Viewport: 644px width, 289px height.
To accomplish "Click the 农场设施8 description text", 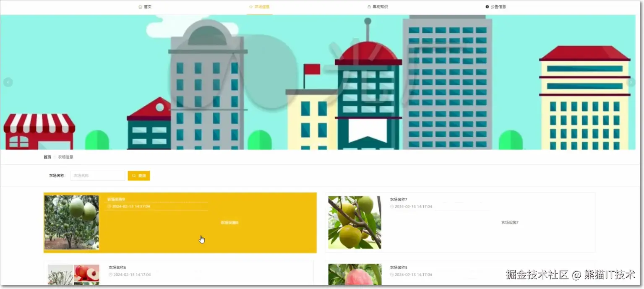I will [x=229, y=223].
